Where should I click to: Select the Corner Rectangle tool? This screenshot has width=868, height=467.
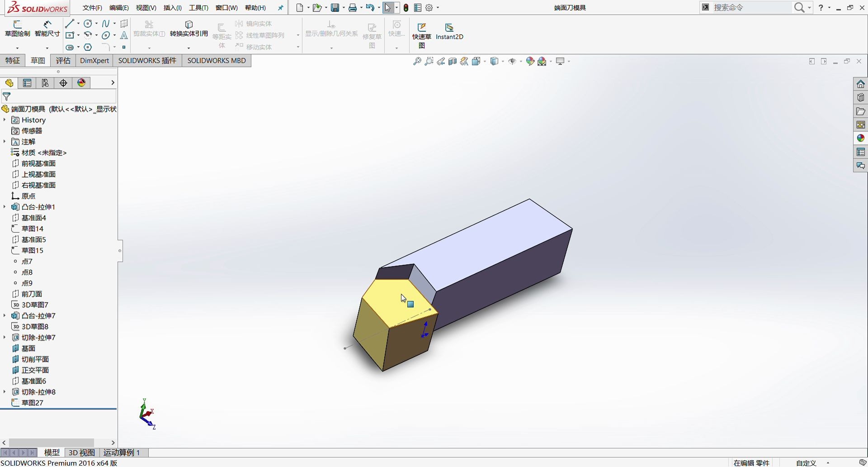click(70, 35)
